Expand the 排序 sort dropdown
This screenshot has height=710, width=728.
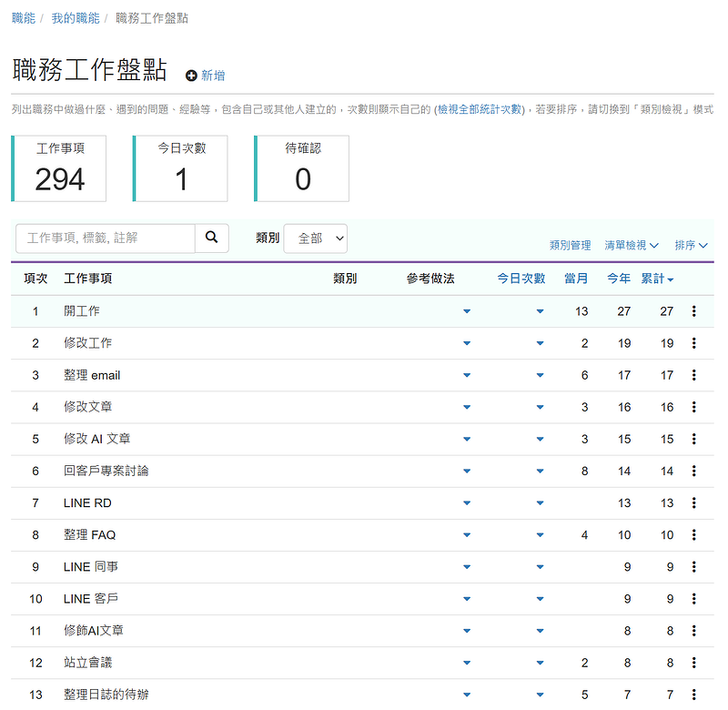[691, 245]
